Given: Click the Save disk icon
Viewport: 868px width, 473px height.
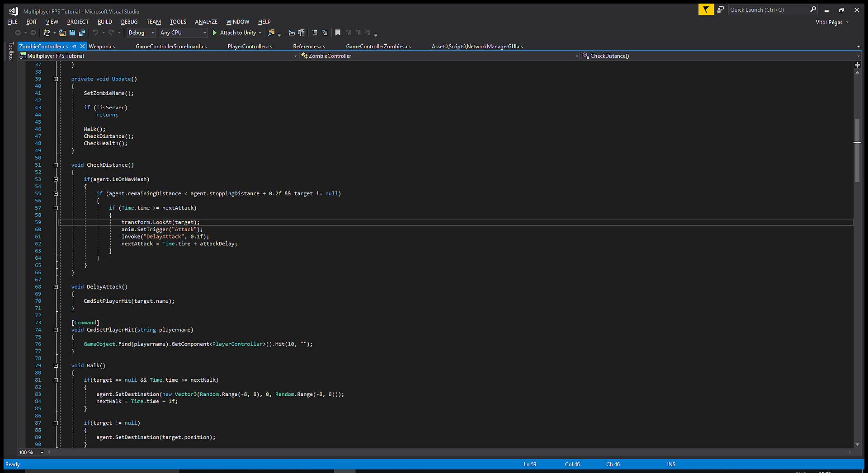Looking at the screenshot, I should [x=72, y=33].
